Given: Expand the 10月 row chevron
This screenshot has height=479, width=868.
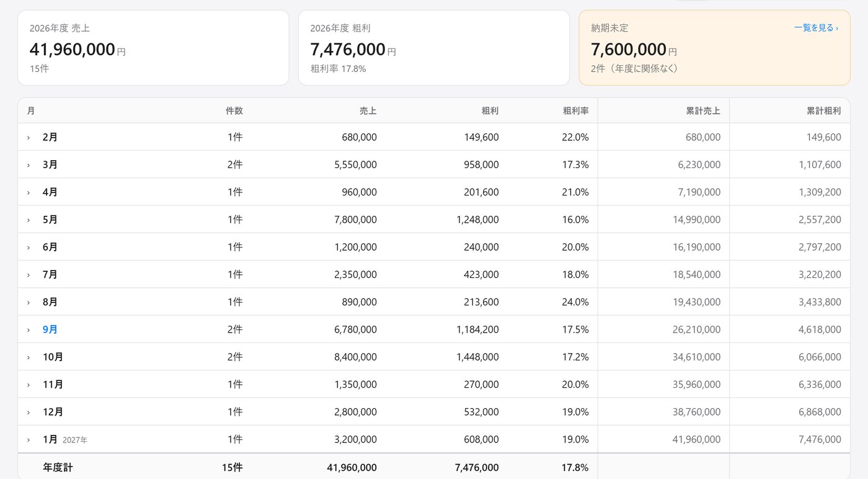Looking at the screenshot, I should [x=29, y=357].
